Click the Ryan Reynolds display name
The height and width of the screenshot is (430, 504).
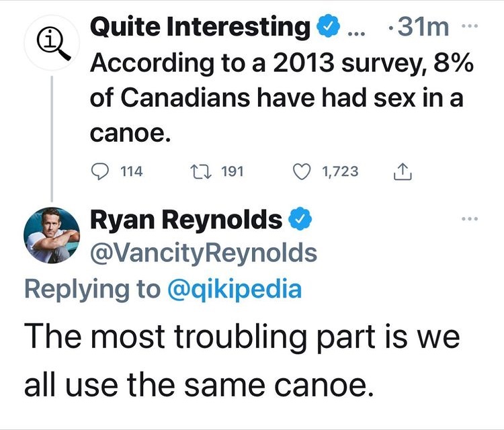[x=185, y=220]
